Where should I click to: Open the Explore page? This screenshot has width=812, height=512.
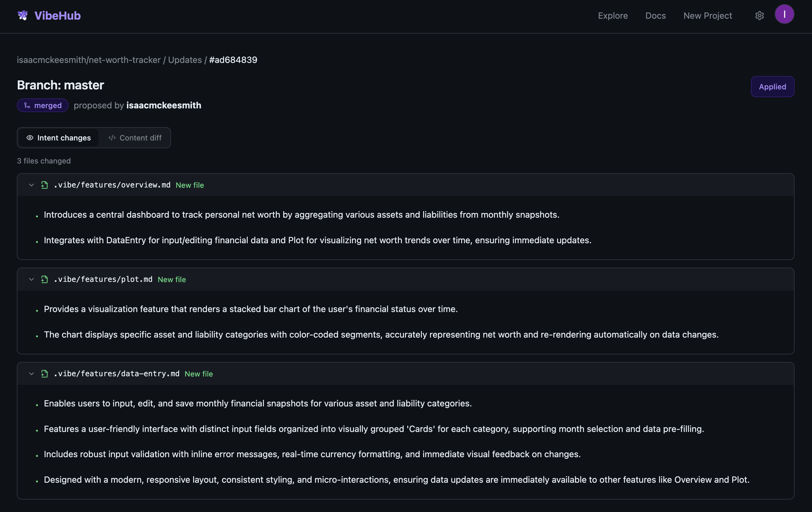tap(612, 16)
